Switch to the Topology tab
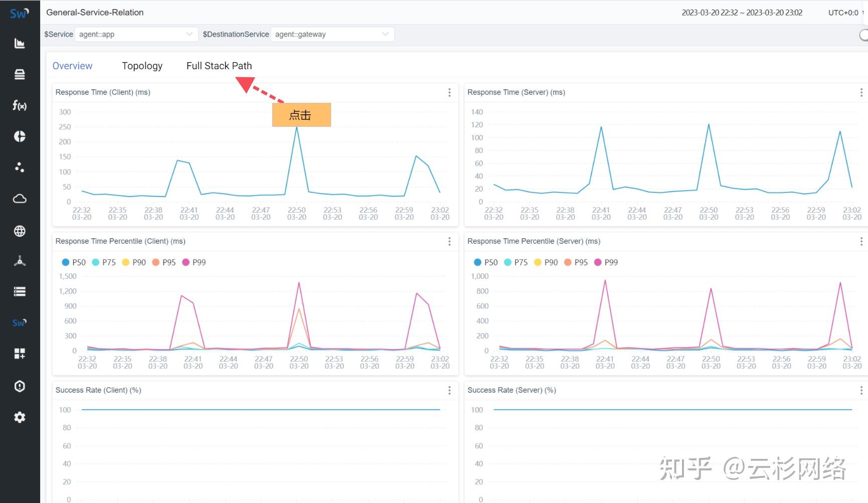The height and width of the screenshot is (503, 868). 142,66
